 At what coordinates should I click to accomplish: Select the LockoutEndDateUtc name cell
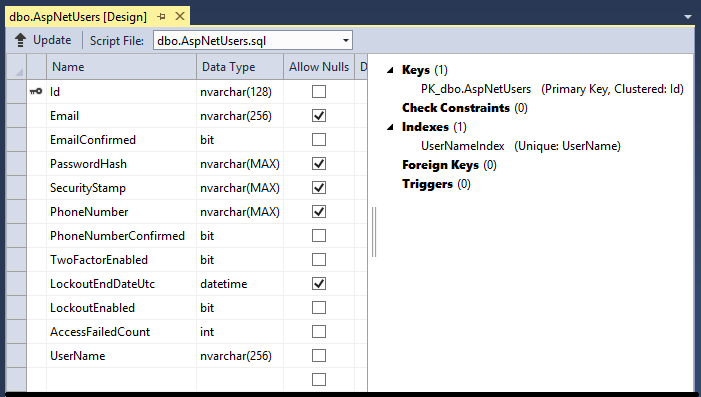click(x=121, y=283)
